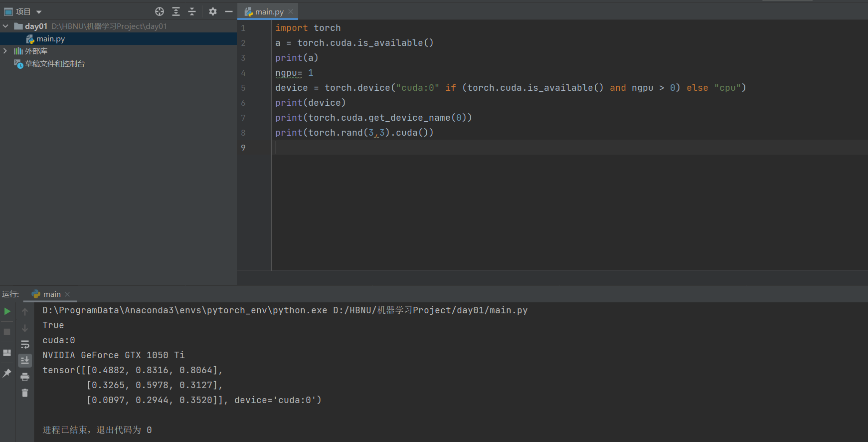
Task: Click the "cuda:0" string on line 5
Action: 418,88
